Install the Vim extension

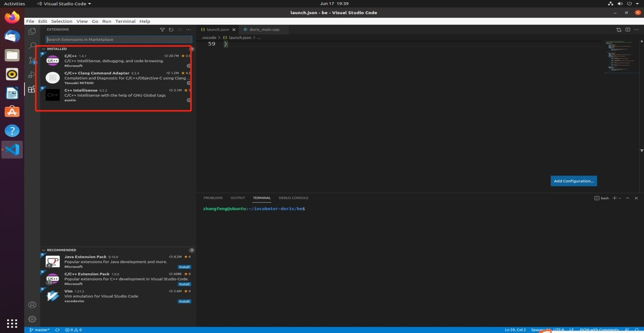(x=184, y=301)
